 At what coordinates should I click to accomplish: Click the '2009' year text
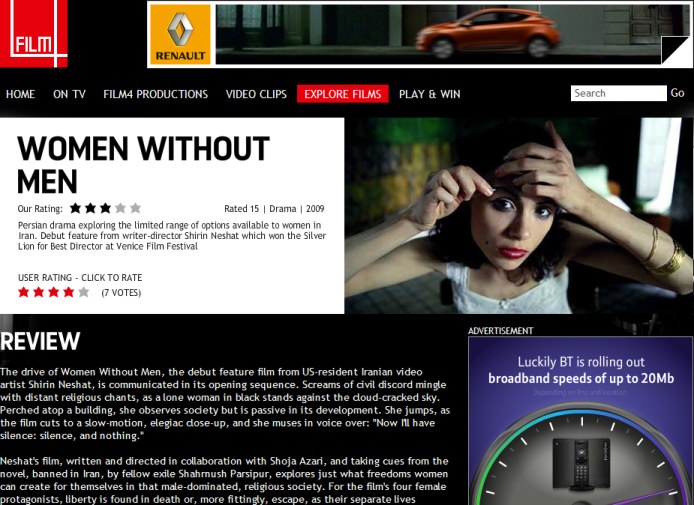pyautogui.click(x=315, y=209)
